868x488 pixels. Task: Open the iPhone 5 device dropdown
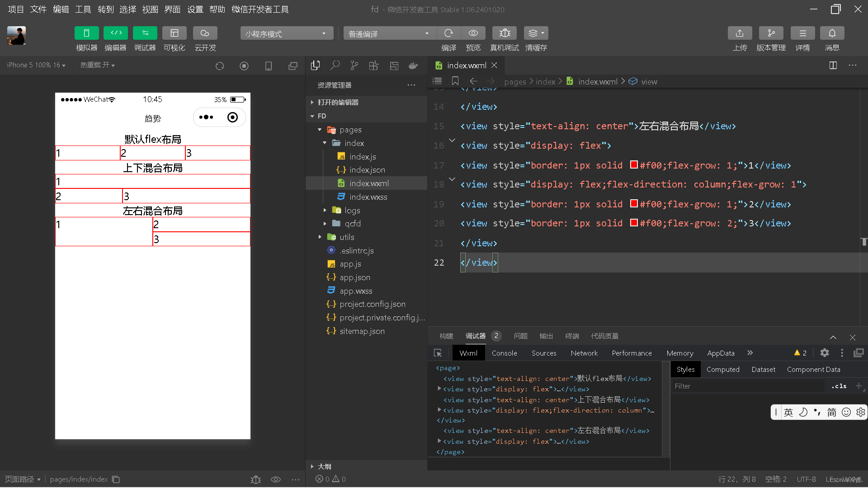pyautogui.click(x=36, y=65)
